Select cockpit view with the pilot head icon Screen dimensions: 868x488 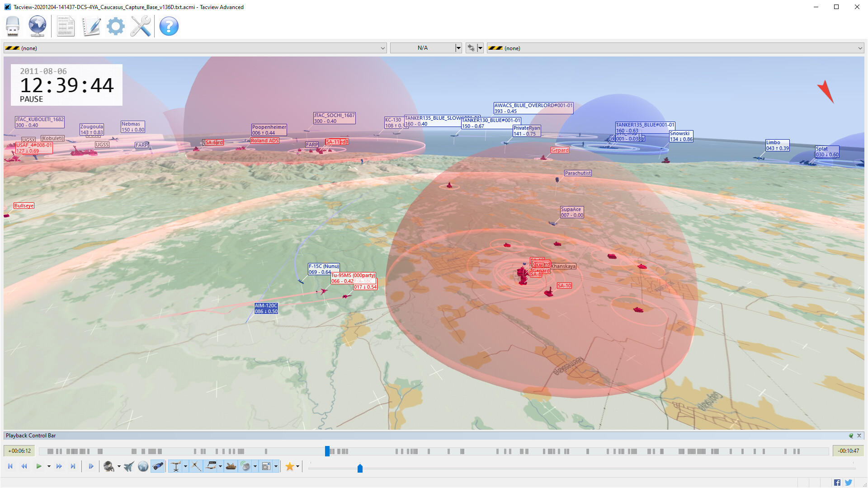(x=108, y=466)
